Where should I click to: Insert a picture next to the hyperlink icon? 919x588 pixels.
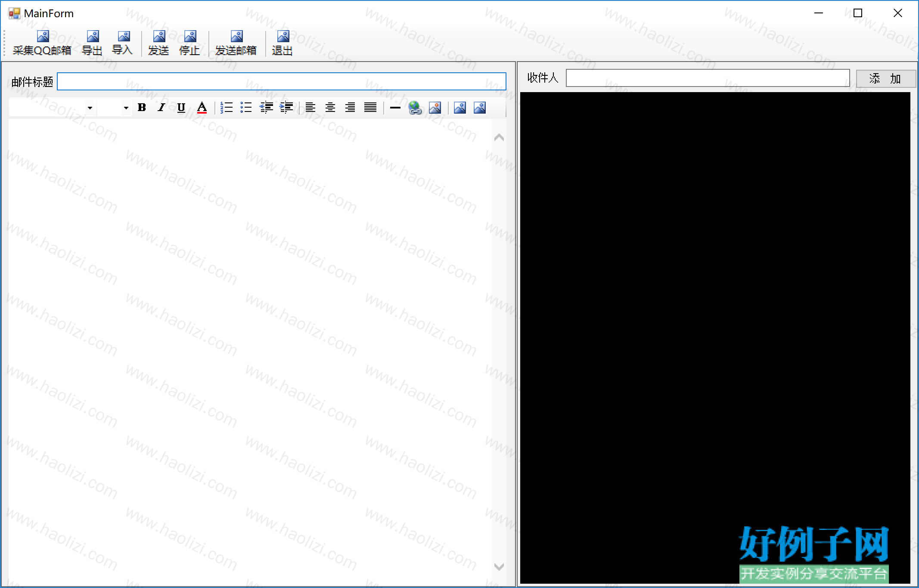(x=435, y=108)
